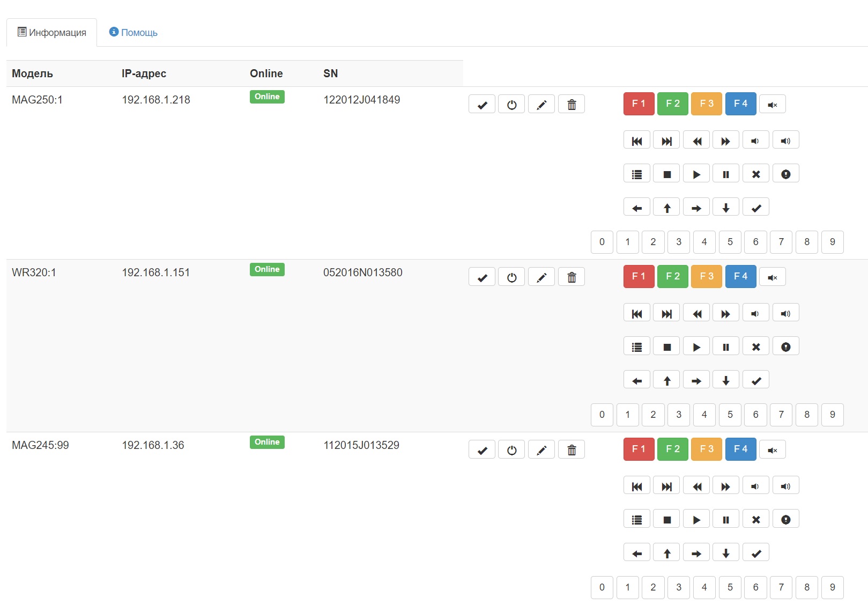Toggle mute for MAG245:99

pyautogui.click(x=773, y=450)
